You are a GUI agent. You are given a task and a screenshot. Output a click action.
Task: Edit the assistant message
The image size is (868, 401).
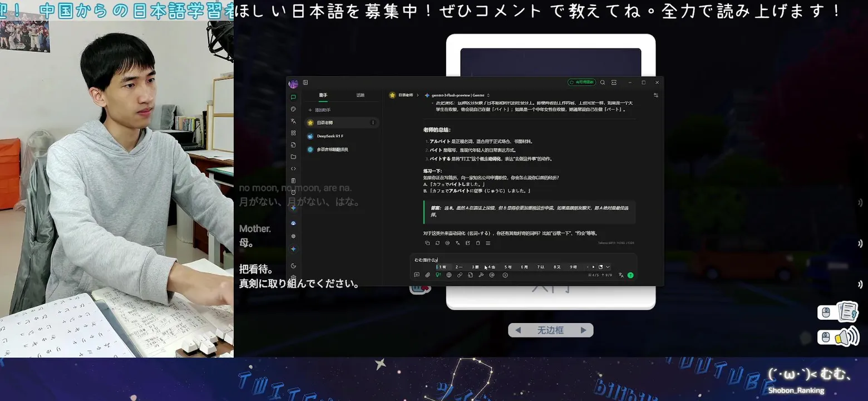[x=468, y=243]
